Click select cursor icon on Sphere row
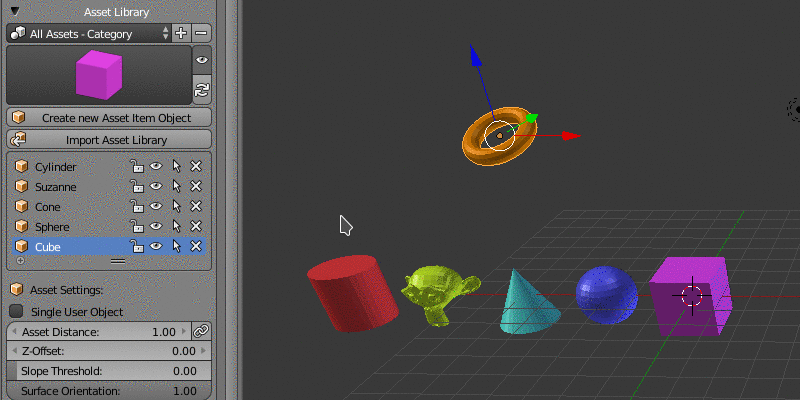800x400 pixels. [177, 226]
